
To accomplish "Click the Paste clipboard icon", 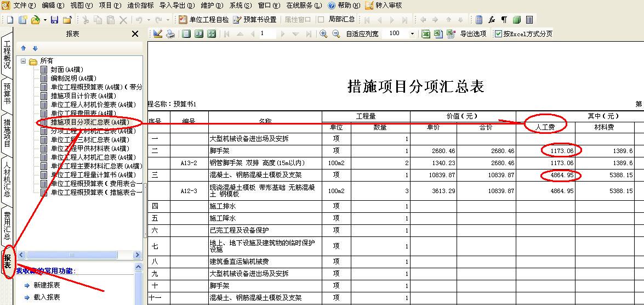I will tap(110, 20).
